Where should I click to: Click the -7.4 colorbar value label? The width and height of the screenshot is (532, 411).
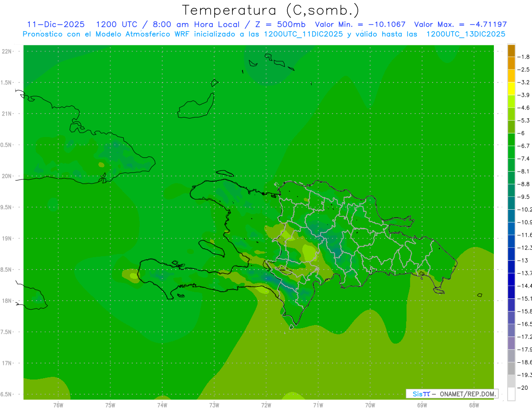coord(524,159)
